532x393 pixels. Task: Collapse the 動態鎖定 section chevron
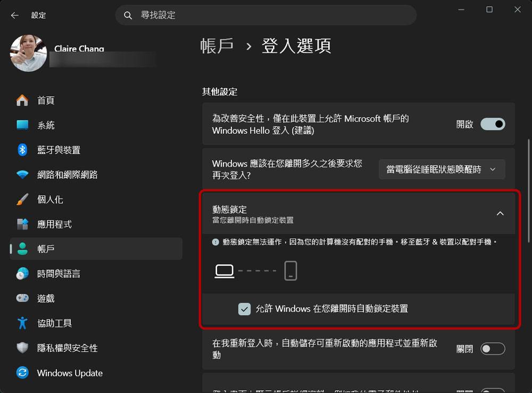(x=500, y=214)
